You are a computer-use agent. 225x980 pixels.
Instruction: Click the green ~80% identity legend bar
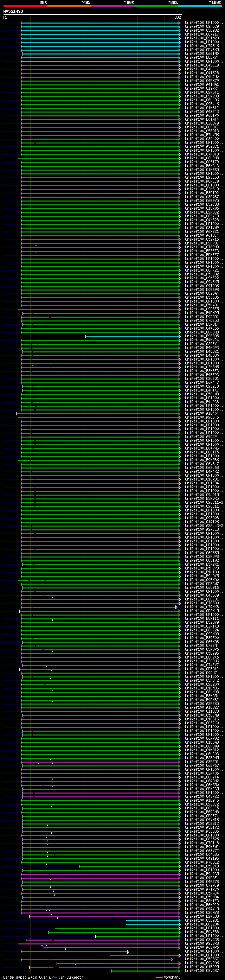click(156, 6)
